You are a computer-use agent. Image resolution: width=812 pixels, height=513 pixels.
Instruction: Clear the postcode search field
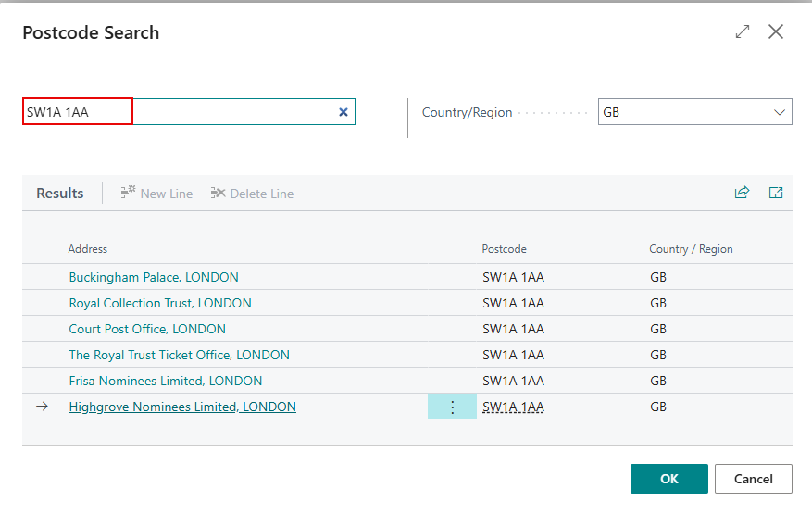point(343,112)
